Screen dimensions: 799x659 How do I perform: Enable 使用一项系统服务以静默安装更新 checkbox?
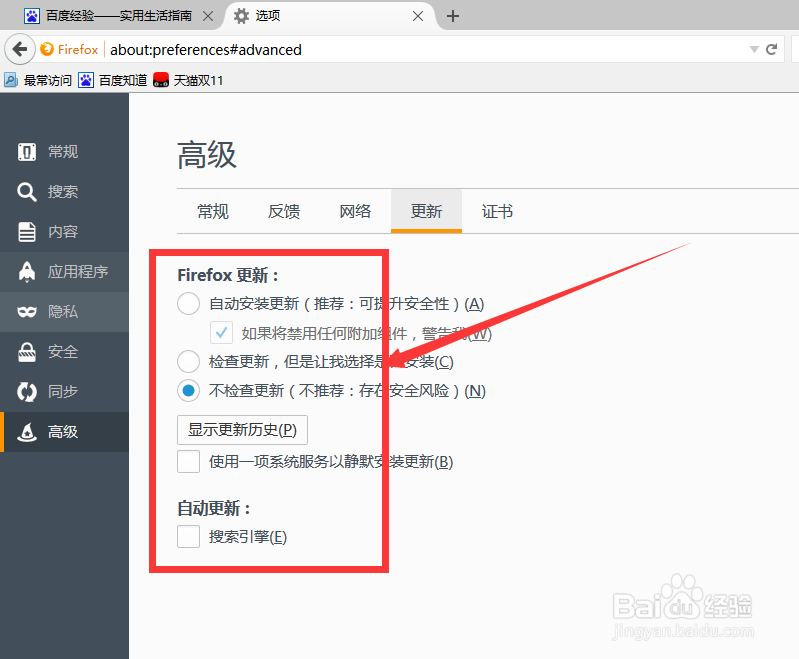[189, 462]
